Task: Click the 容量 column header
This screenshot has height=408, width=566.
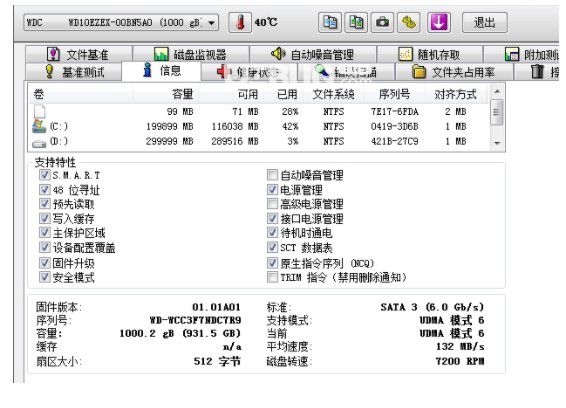Action: (x=166, y=94)
